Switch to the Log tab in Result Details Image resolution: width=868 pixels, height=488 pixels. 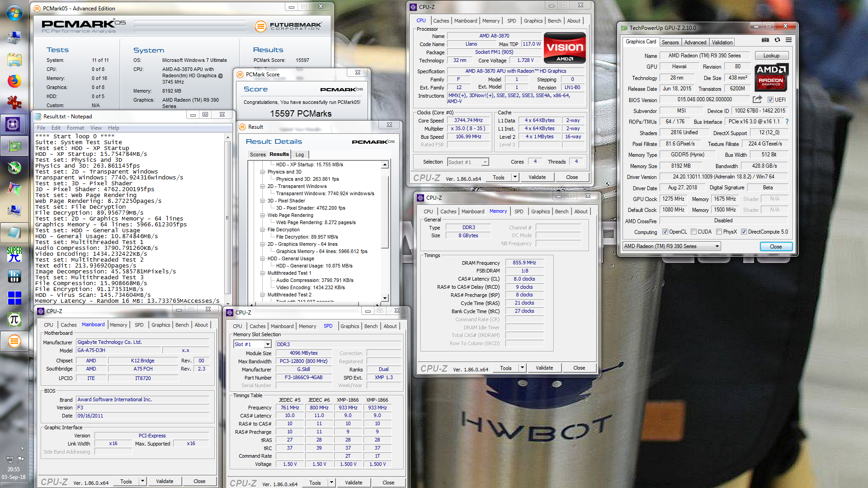click(300, 155)
